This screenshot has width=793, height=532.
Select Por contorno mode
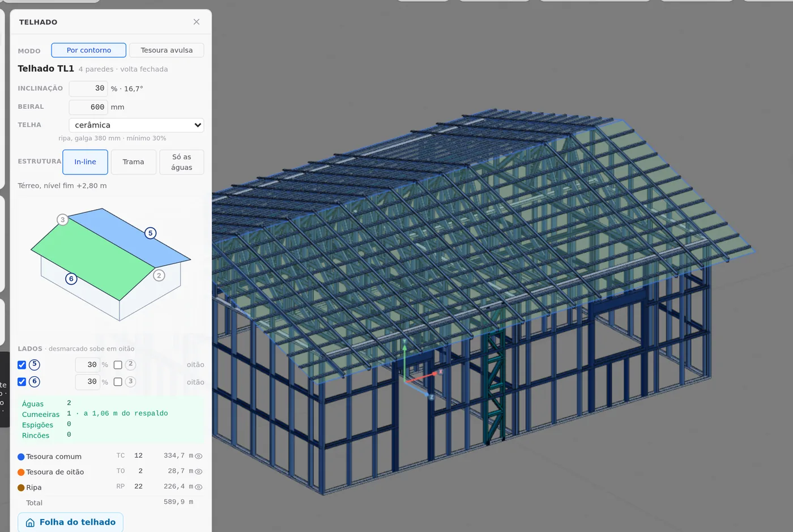pos(88,50)
